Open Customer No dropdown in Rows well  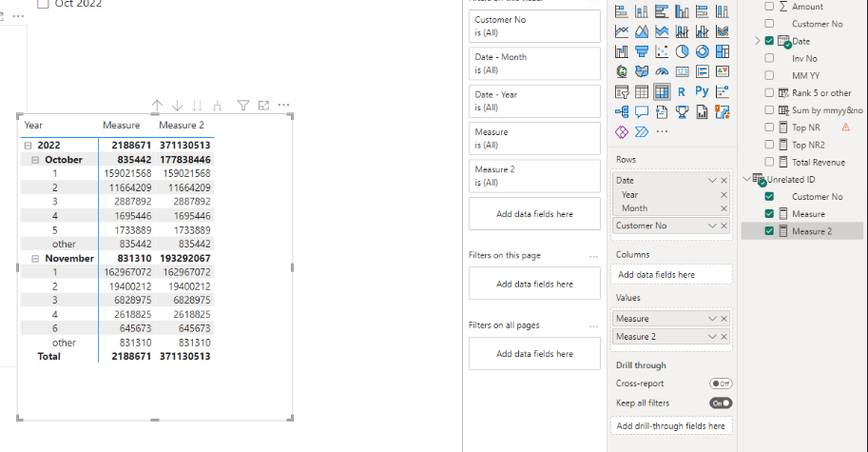coord(712,226)
